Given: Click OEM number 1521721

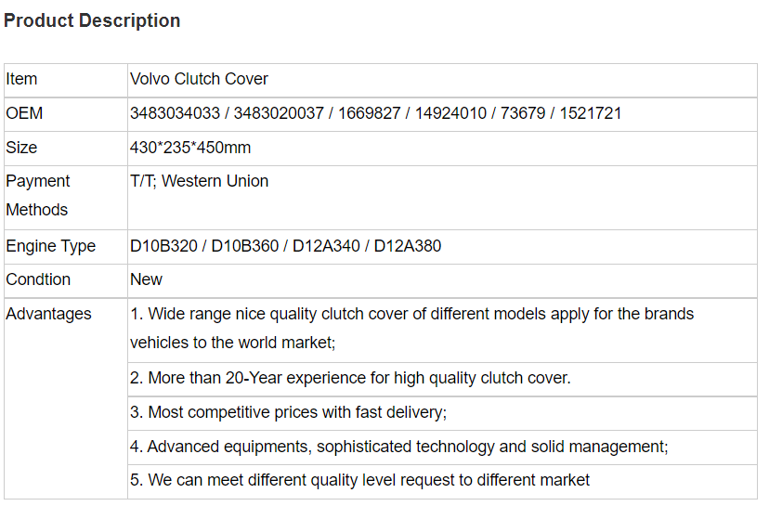Looking at the screenshot, I should pyautogui.click(x=590, y=113).
